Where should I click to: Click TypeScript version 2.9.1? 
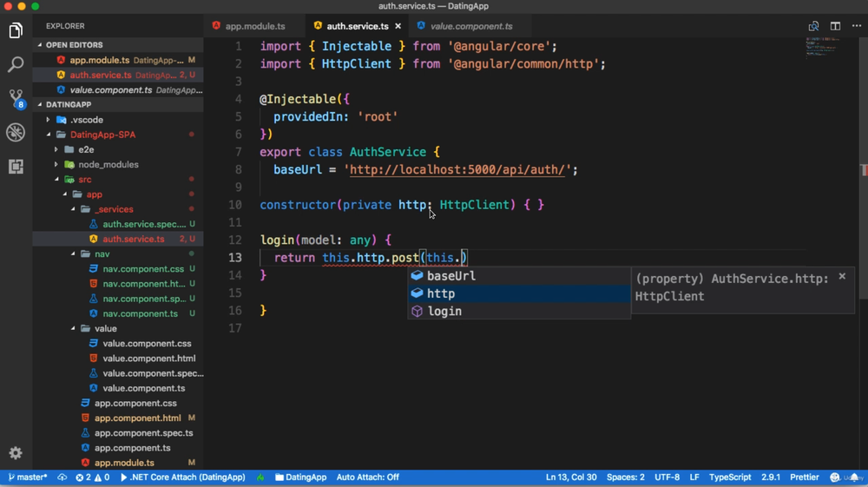(x=771, y=477)
